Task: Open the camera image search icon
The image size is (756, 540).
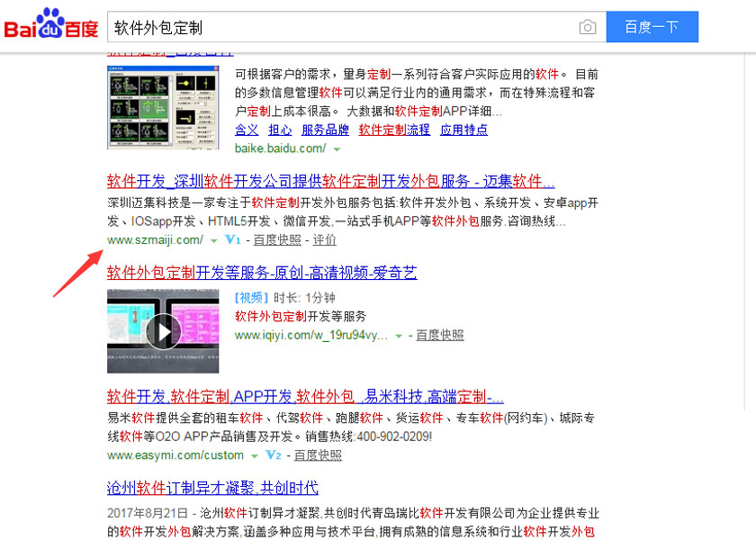Action: [587, 27]
